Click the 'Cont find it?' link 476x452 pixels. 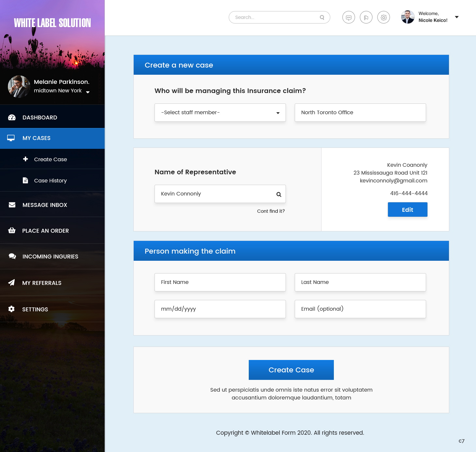click(271, 211)
